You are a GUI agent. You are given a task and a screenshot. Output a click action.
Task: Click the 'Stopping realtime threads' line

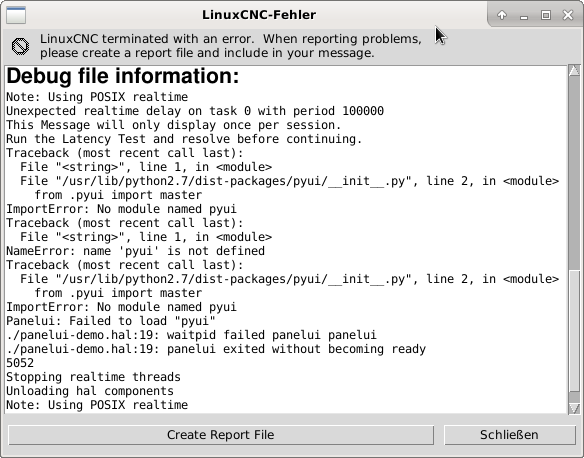93,377
